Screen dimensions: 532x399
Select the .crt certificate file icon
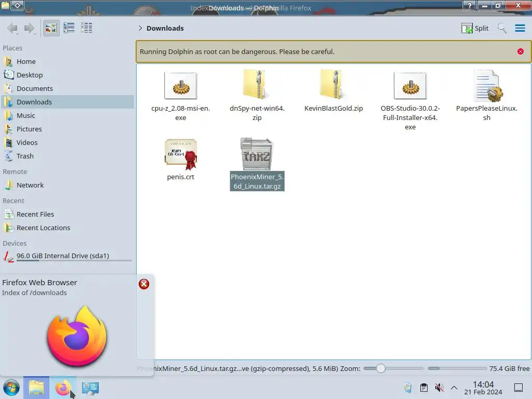pyautogui.click(x=181, y=154)
